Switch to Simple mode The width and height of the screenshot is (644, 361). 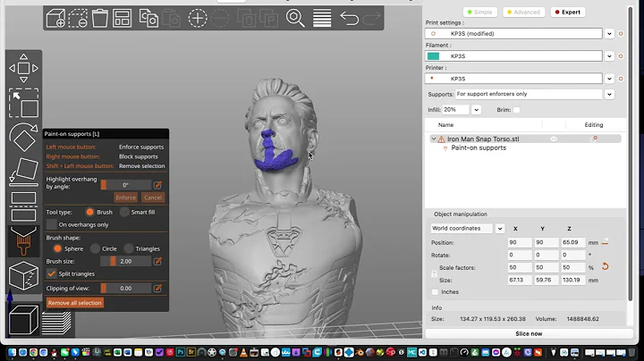479,13
